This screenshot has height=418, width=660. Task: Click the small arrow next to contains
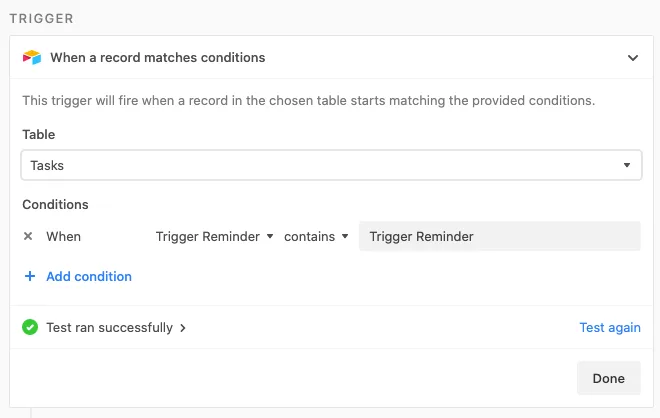(x=345, y=236)
